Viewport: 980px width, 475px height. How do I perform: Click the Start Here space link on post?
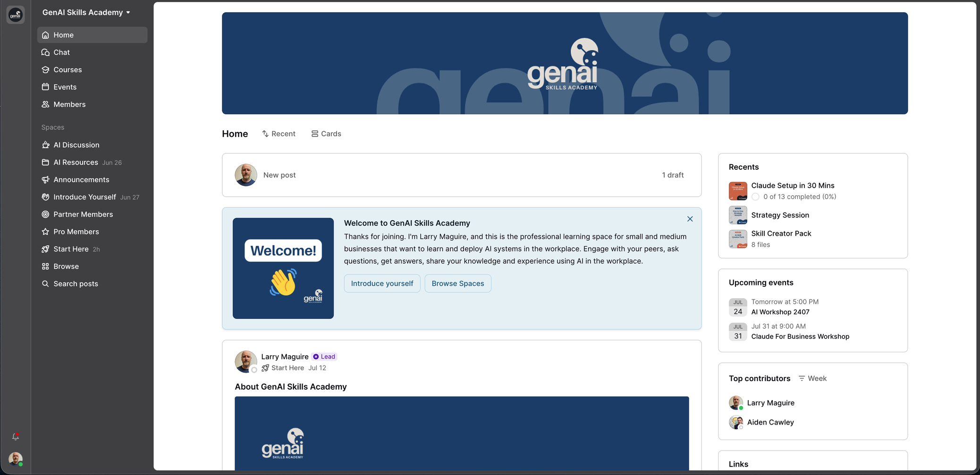pos(287,368)
